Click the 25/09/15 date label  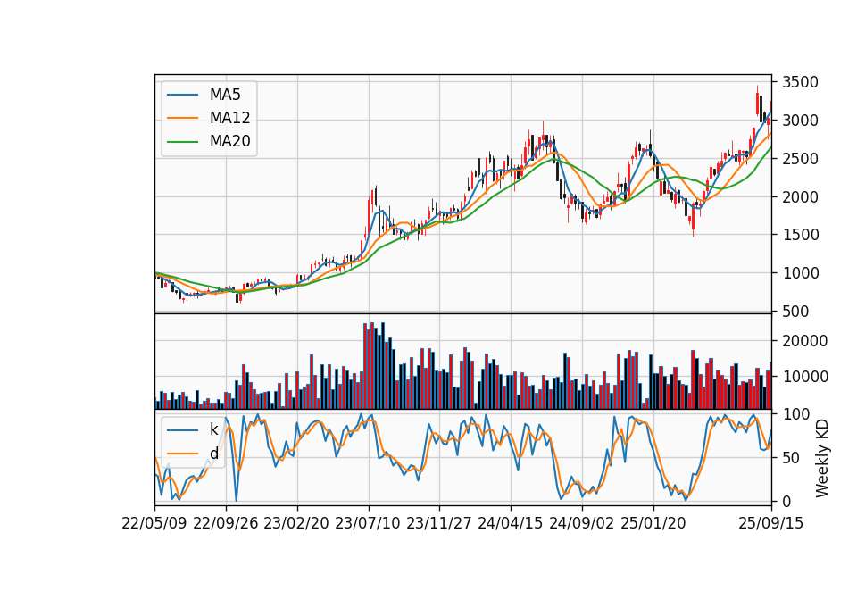(x=771, y=523)
